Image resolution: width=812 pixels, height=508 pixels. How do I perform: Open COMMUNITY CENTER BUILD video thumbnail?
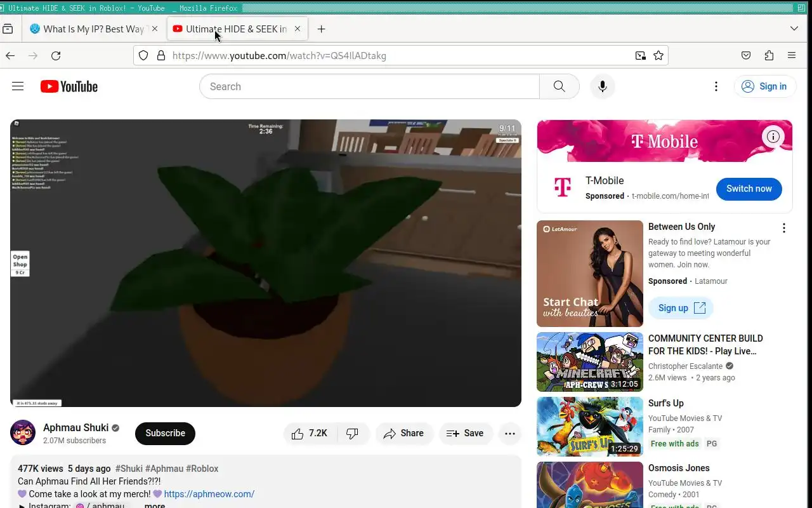click(590, 362)
